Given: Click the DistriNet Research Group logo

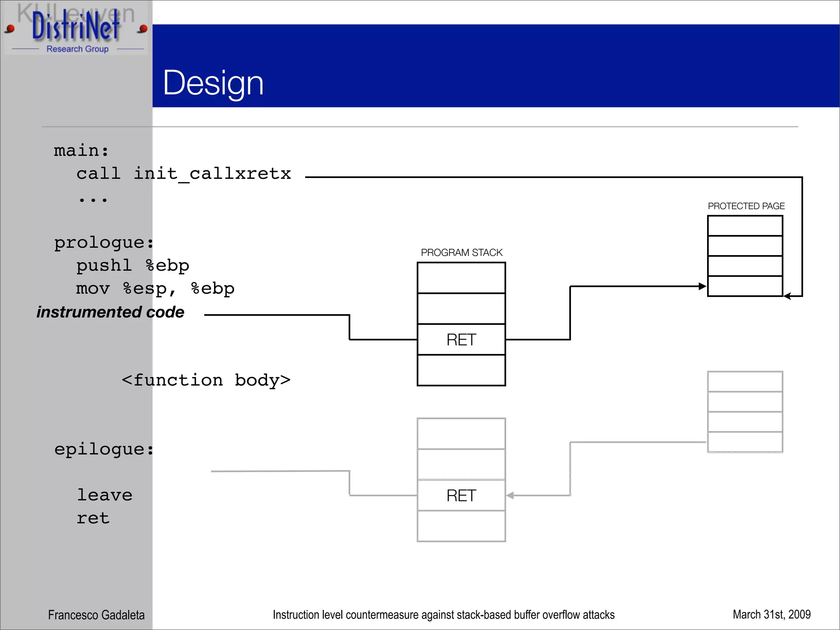Looking at the screenshot, I should 76,29.
